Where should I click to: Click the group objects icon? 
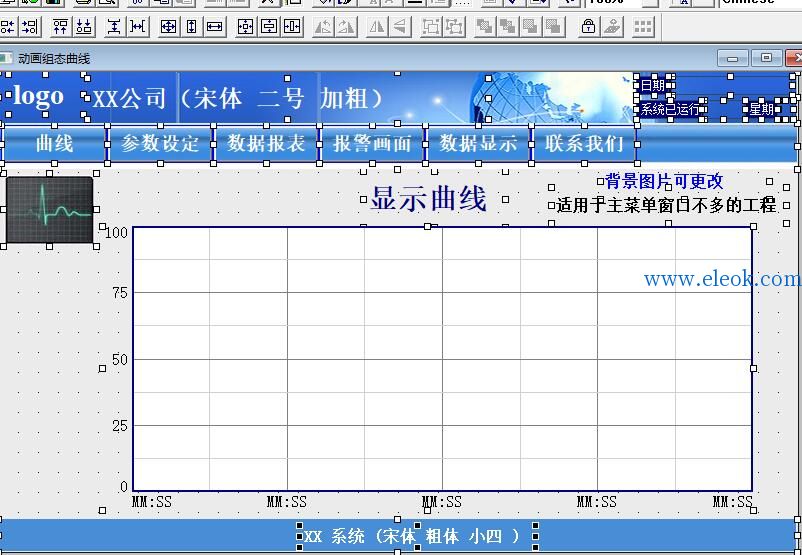click(431, 27)
